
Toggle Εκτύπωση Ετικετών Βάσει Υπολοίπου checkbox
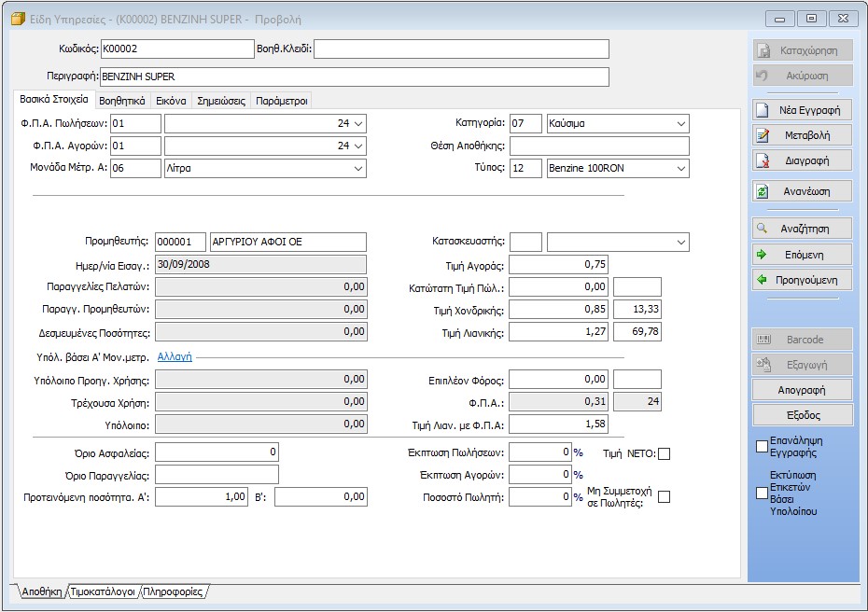(762, 493)
